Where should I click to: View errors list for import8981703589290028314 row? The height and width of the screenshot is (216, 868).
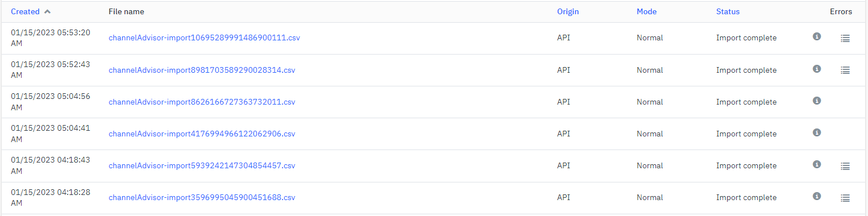(845, 70)
